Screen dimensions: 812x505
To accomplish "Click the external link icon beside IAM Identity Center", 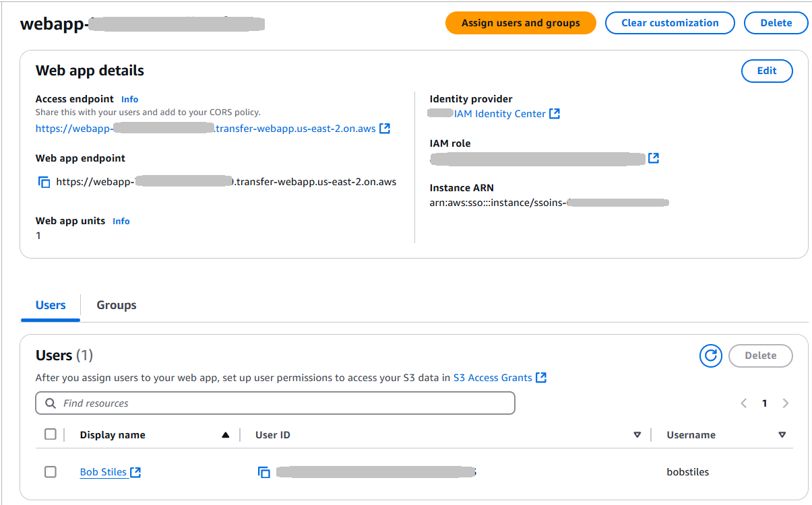I will coord(555,114).
